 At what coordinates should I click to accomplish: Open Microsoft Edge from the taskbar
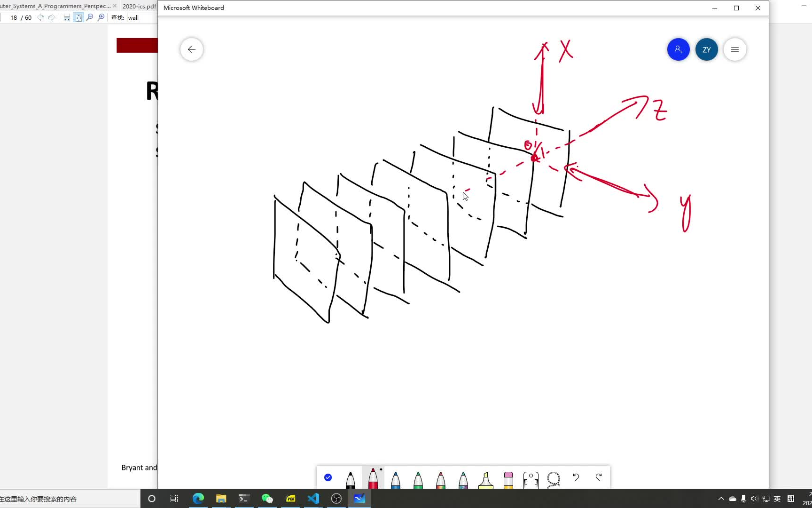[x=198, y=499]
